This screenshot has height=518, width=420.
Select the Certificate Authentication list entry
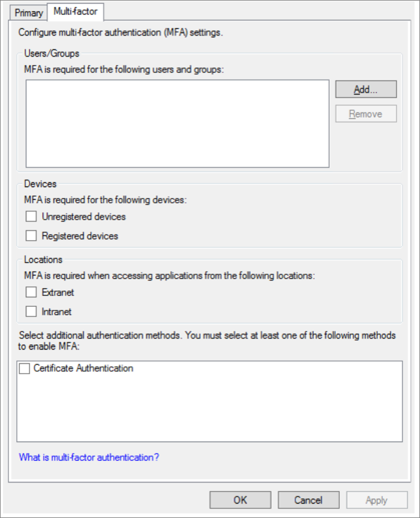pos(84,368)
